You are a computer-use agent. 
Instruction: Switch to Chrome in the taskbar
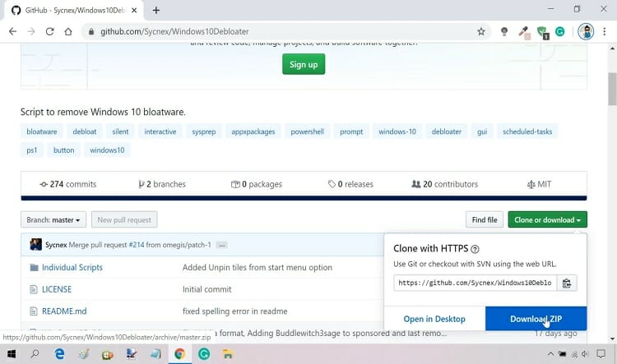180,354
